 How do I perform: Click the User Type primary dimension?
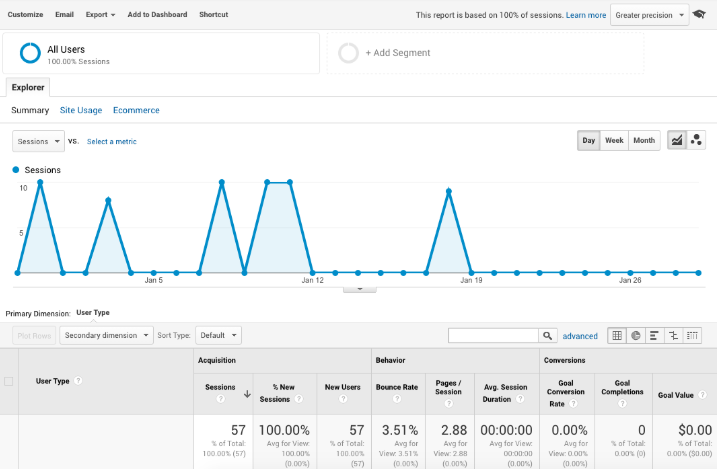(93, 313)
